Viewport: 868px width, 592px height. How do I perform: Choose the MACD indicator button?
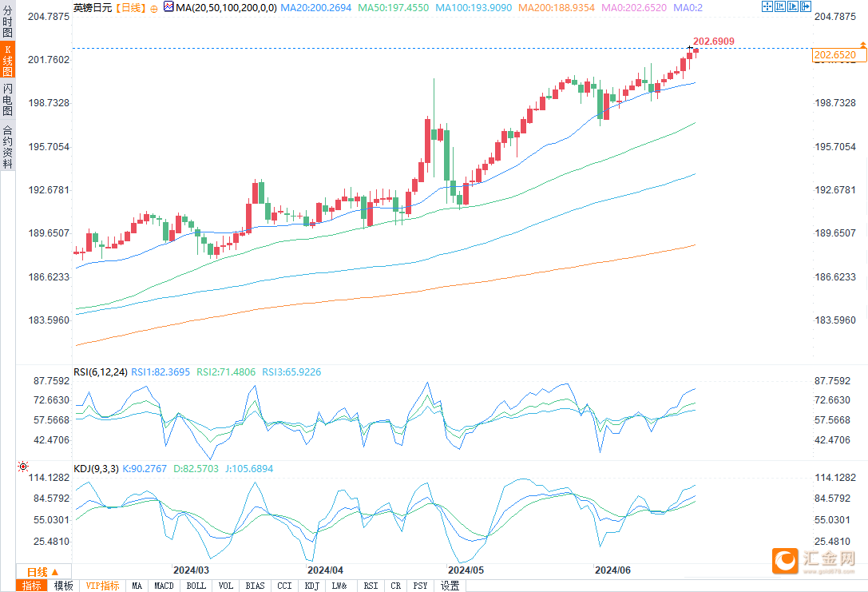(164, 586)
